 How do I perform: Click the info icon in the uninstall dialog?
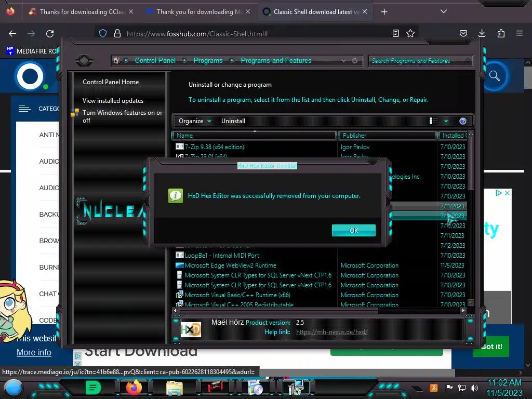176,196
